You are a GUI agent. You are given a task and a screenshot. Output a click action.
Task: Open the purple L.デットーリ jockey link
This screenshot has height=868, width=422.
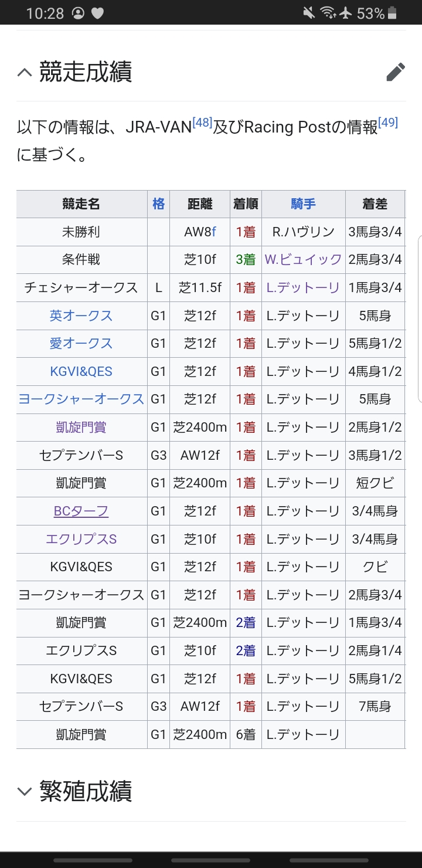(x=303, y=288)
